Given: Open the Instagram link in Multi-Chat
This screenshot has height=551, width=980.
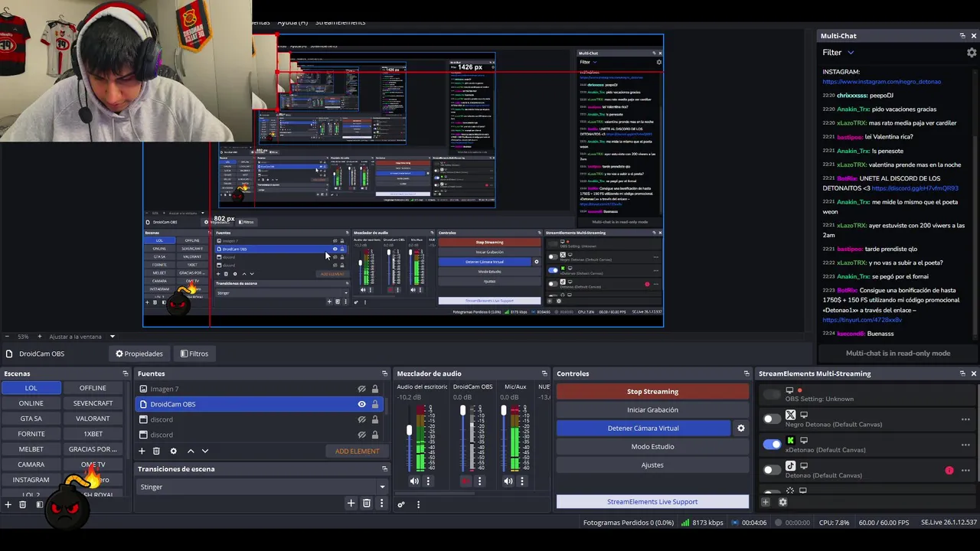Looking at the screenshot, I should coord(882,81).
